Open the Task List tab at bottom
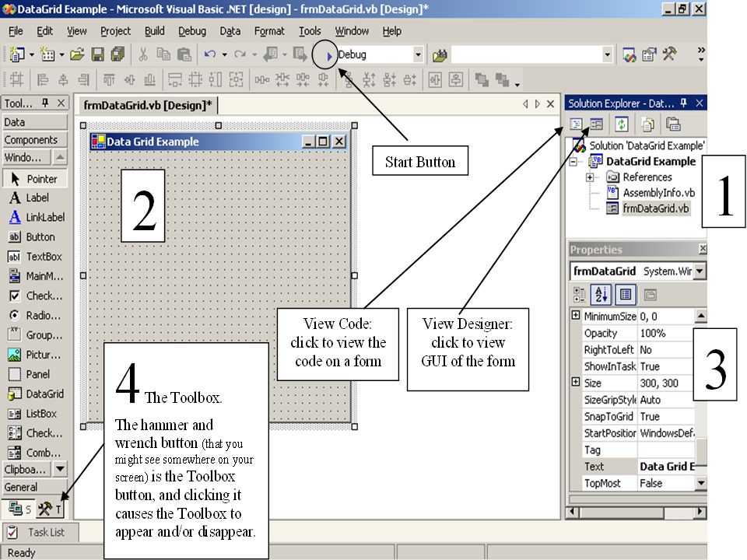This screenshot has width=747, height=560. (40, 532)
